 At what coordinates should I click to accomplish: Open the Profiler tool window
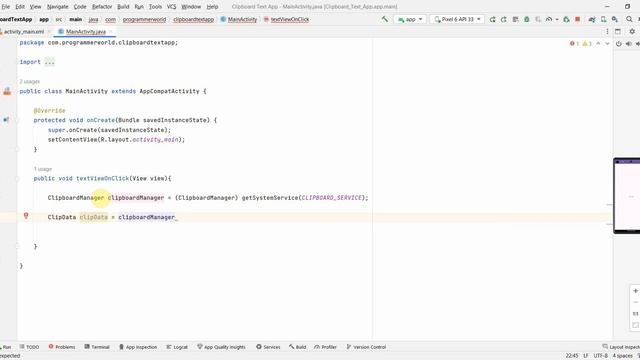[x=325, y=347]
